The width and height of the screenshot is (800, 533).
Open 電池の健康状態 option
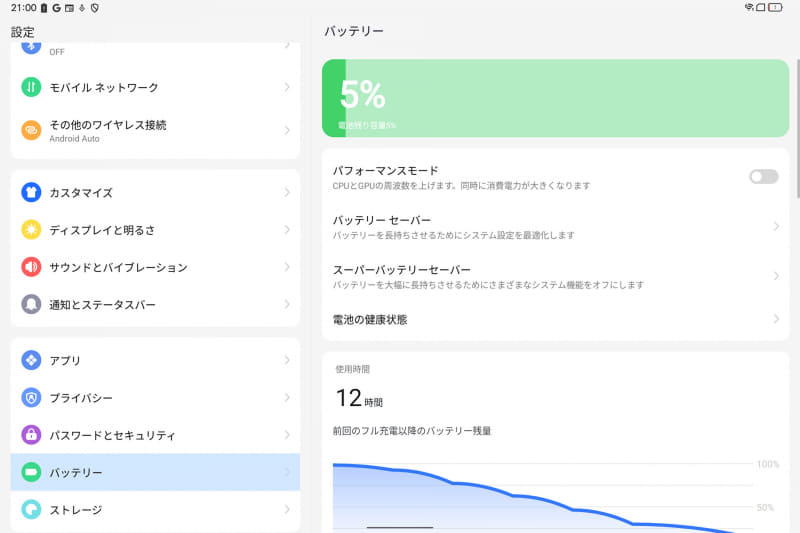coord(556,319)
